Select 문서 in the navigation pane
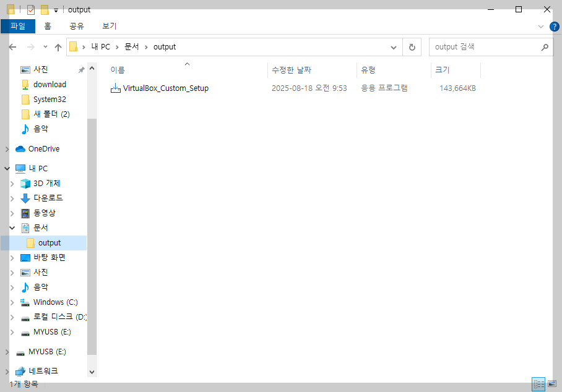562x392 pixels. 40,228
